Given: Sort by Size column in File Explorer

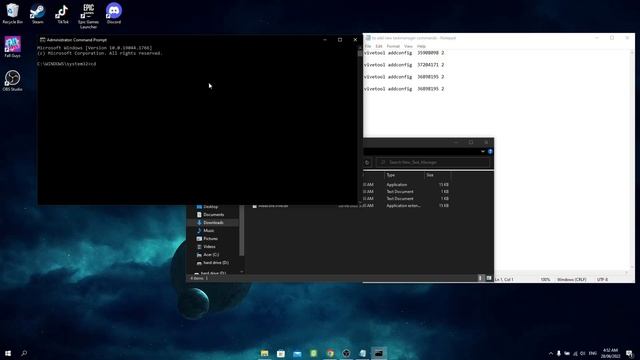Looking at the screenshot, I should point(437,175).
